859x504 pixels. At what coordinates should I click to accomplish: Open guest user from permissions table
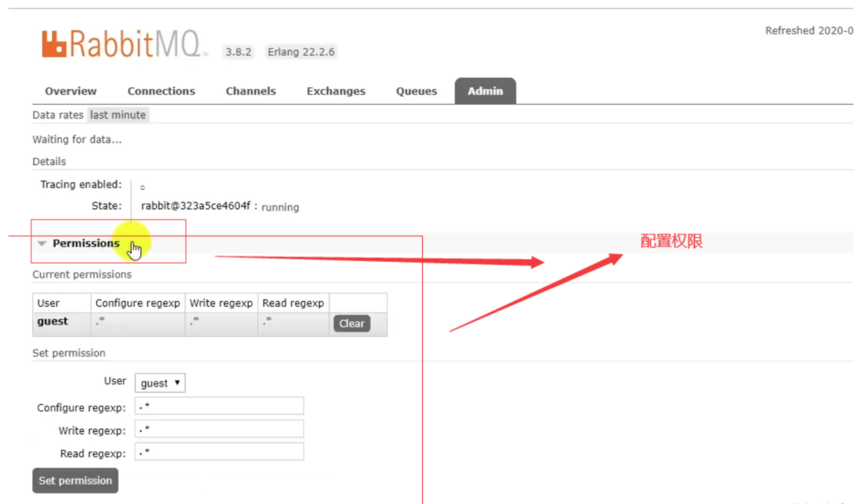click(53, 321)
